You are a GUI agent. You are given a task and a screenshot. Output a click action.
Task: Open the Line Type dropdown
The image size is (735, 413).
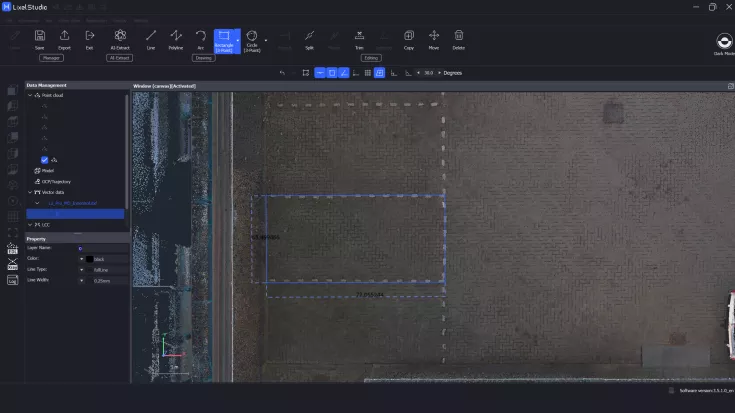[x=82, y=270]
